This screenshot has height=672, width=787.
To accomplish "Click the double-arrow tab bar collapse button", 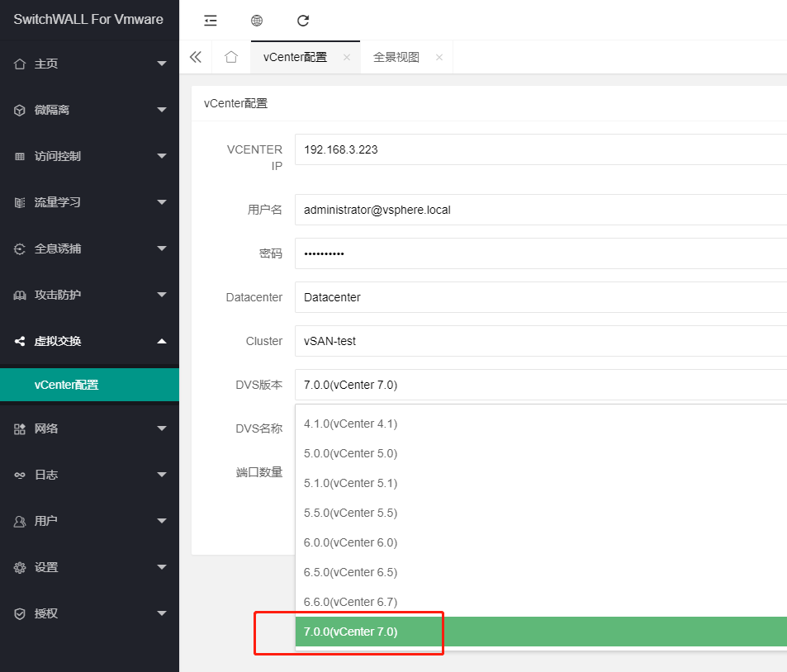I will tap(196, 57).
